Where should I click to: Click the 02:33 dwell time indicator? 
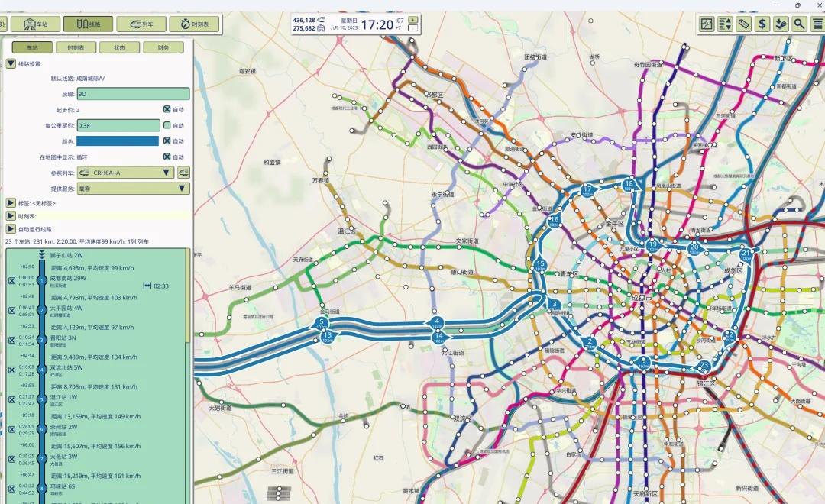pyautogui.click(x=156, y=286)
